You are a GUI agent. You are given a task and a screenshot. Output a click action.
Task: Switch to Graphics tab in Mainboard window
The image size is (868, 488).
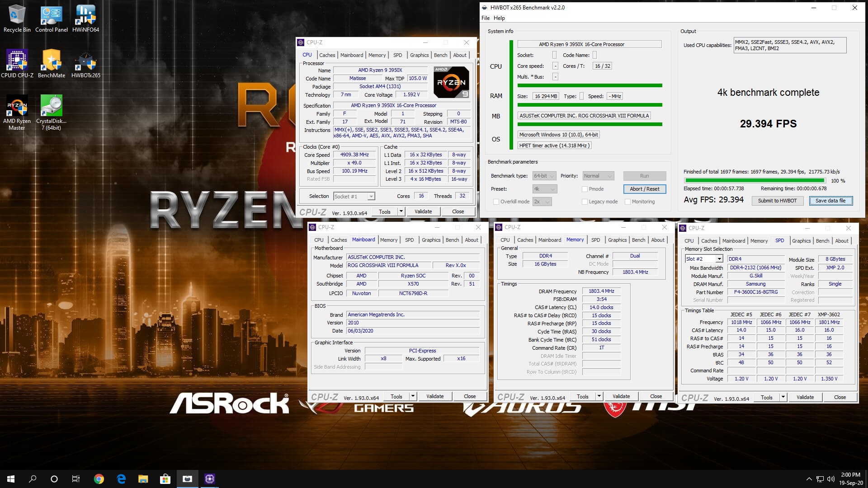pyautogui.click(x=431, y=240)
